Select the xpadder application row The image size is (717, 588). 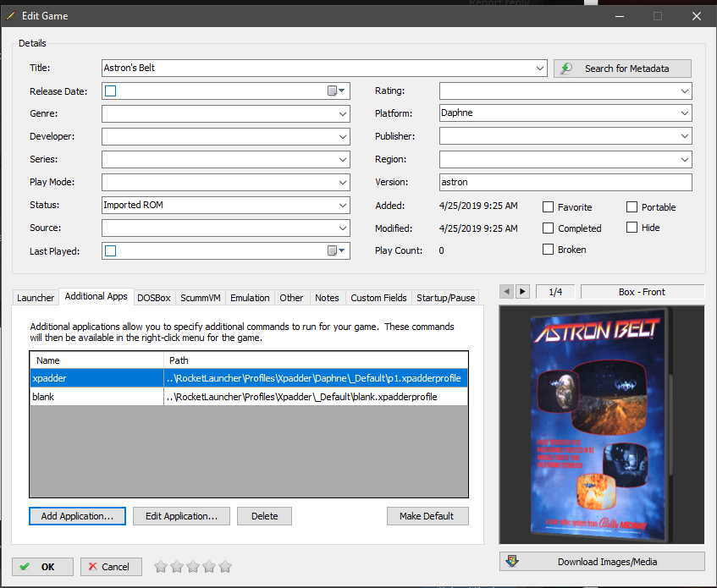coord(249,378)
